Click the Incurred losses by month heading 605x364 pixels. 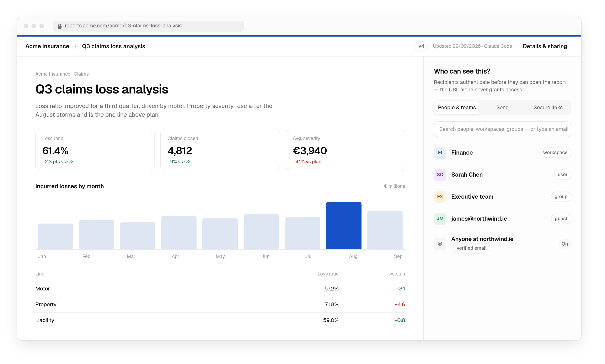tap(69, 186)
